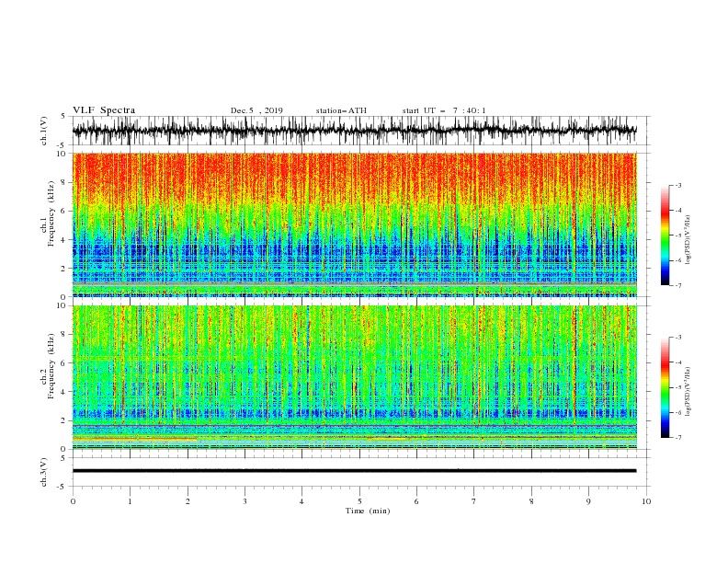Viewport: 728px width, 563px height.
Task: Click the "start UT = 7 :40: 1" text
Action: tap(444, 110)
